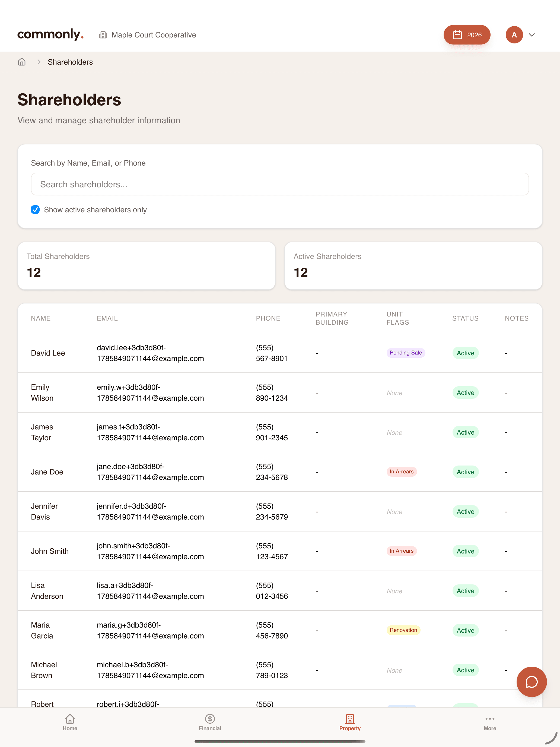Click the PRIMARY BUILDING column header

pos(332,318)
